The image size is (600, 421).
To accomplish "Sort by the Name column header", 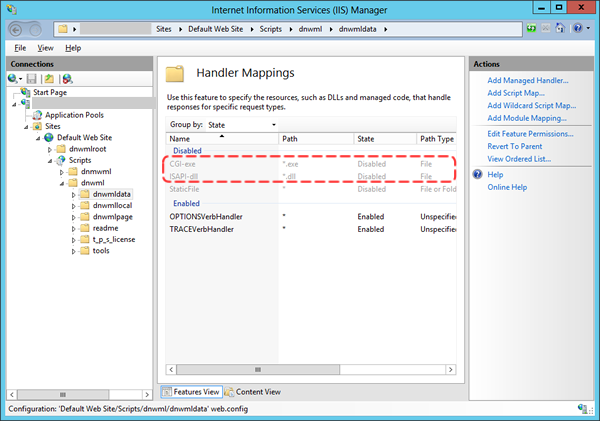I will click(x=222, y=139).
